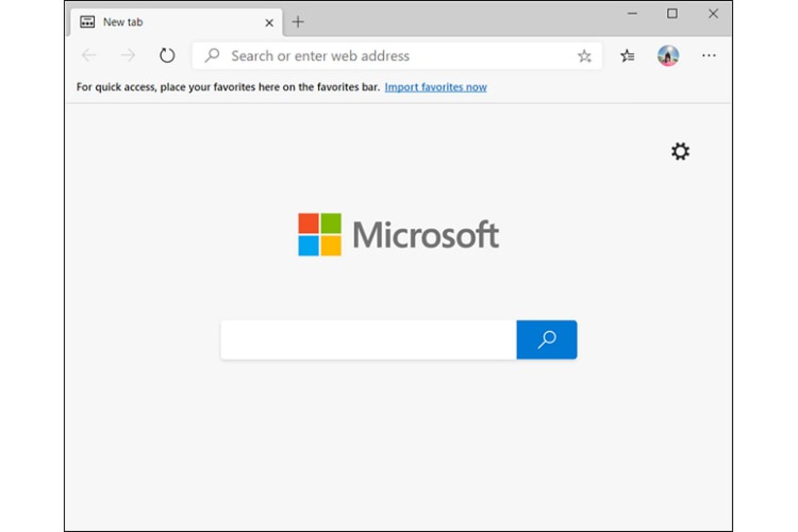
Task: Open the user profile avatar
Action: pos(668,56)
